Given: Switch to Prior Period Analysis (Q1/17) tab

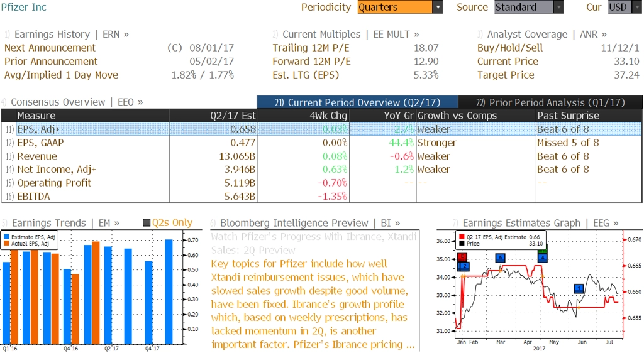Looking at the screenshot, I should click(550, 102).
